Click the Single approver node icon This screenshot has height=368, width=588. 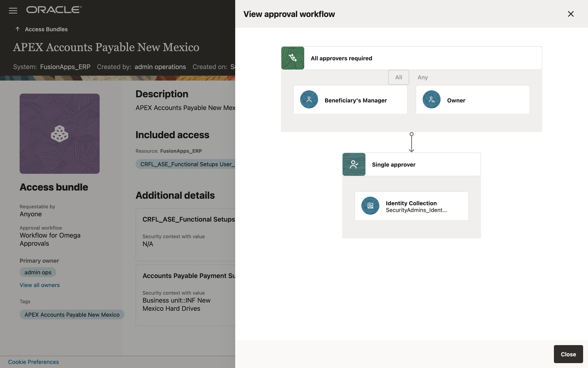[x=354, y=164]
